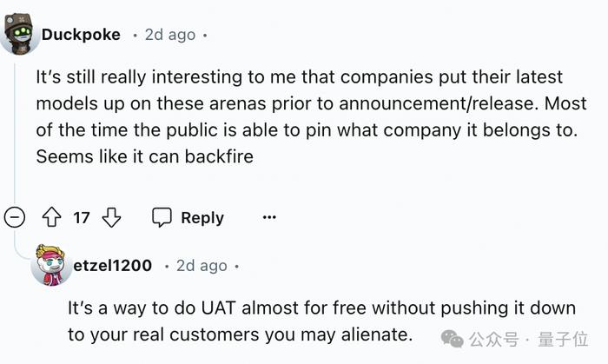608x364 pixels.
Task: Click the 量子位 watermark text
Action: pos(563,339)
